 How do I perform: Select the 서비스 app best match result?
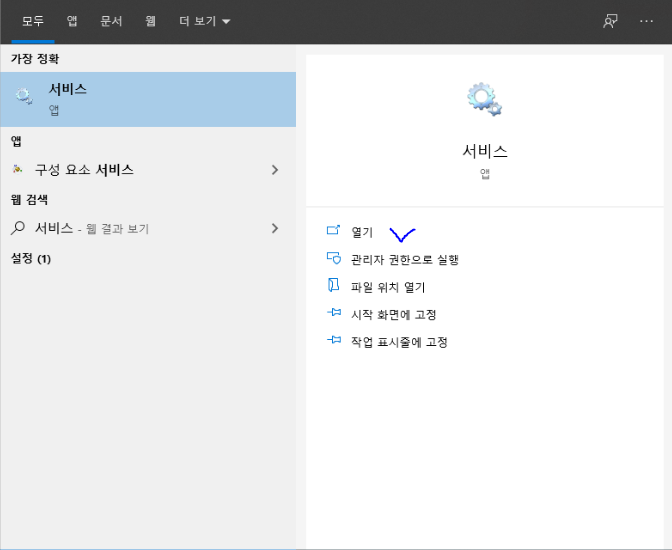point(148,99)
